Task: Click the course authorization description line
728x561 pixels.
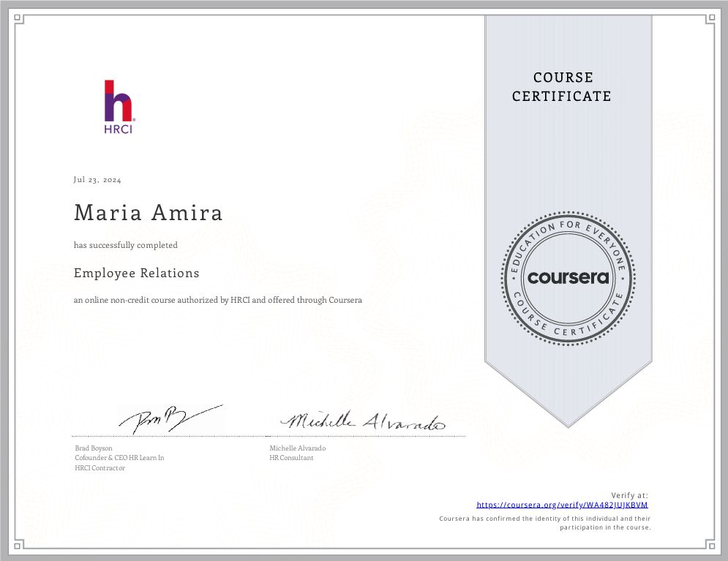Action: pyautogui.click(x=217, y=300)
